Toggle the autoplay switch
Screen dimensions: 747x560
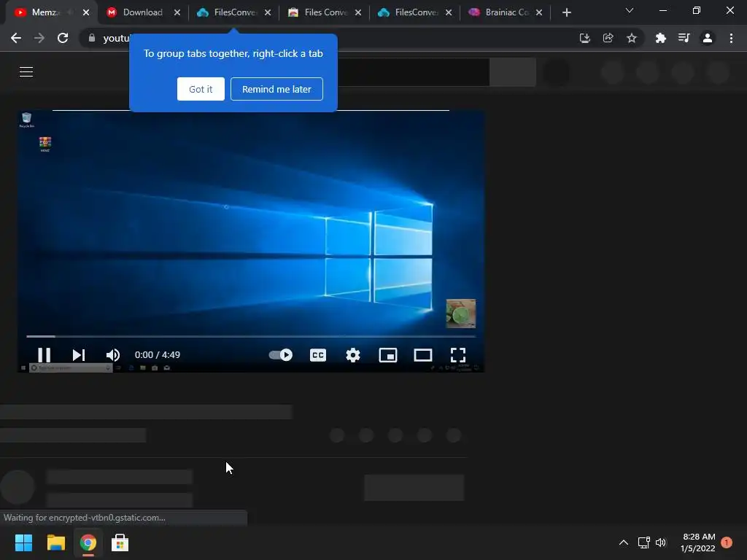pyautogui.click(x=281, y=355)
